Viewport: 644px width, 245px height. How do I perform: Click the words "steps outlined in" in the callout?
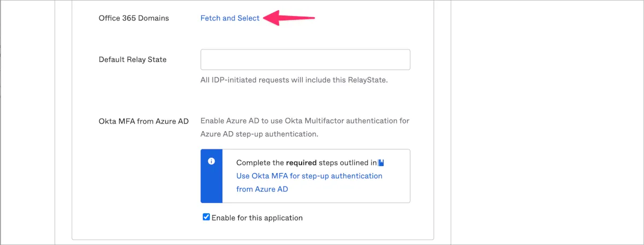pyautogui.click(x=346, y=162)
